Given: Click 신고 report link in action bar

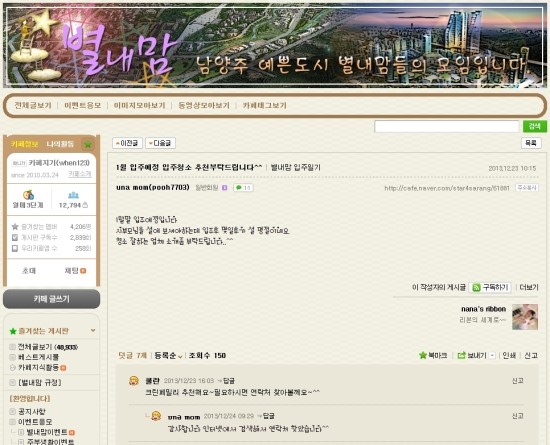Looking at the screenshot, I should click(531, 356).
